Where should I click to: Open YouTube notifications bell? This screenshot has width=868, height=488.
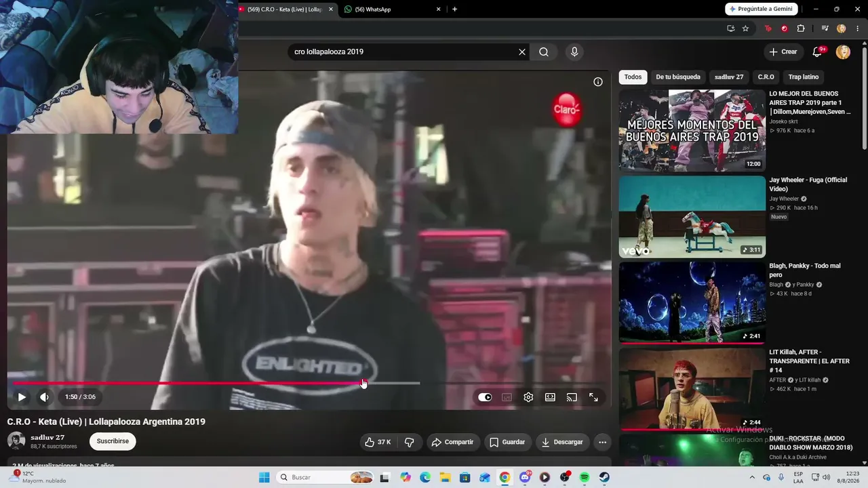817,52
